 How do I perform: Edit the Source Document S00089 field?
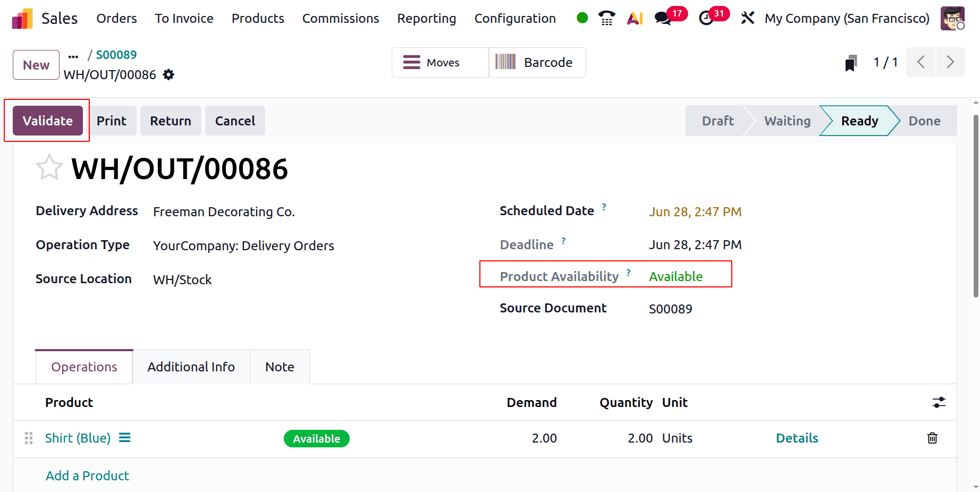(x=670, y=309)
